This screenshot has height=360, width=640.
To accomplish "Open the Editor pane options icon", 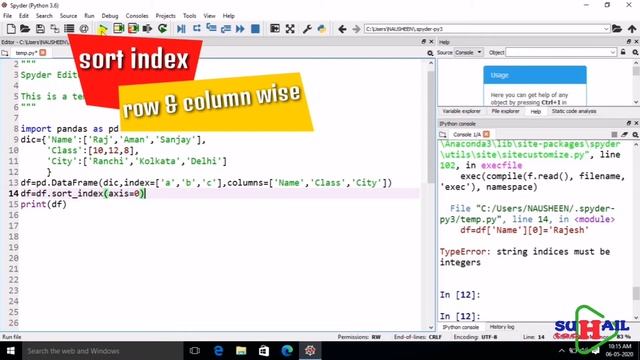I will pyautogui.click(x=430, y=53).
